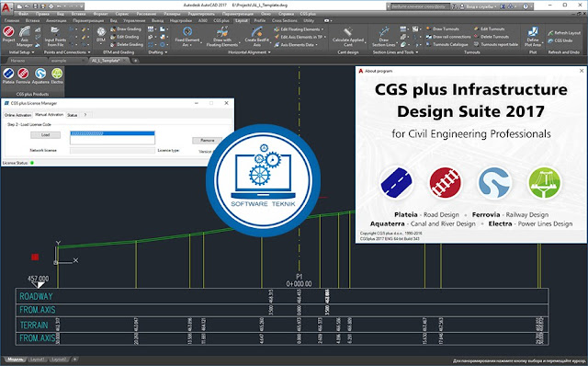Screen dimensions: 588x366
Task: Open the Project tool in the ribbon
Action: (x=8, y=34)
